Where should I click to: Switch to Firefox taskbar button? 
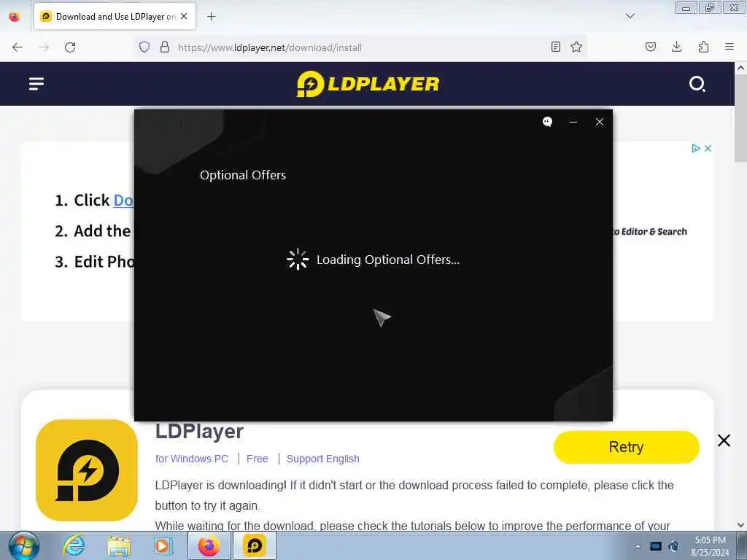coord(209,545)
